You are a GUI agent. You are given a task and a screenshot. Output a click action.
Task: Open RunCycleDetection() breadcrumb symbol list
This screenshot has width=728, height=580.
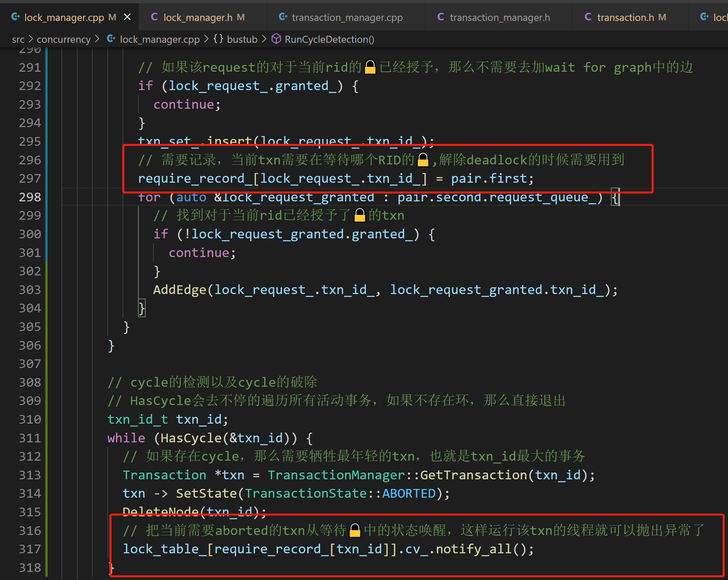pos(329,40)
